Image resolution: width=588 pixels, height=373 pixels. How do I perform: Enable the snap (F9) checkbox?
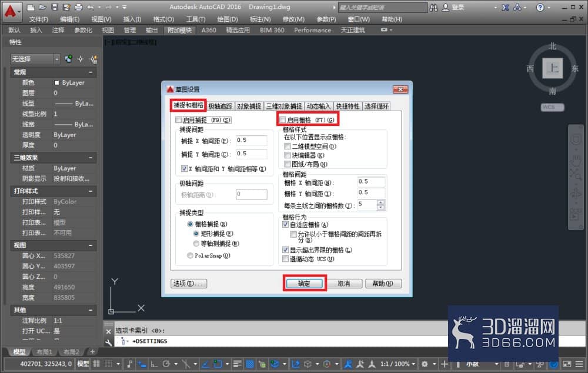pos(179,120)
